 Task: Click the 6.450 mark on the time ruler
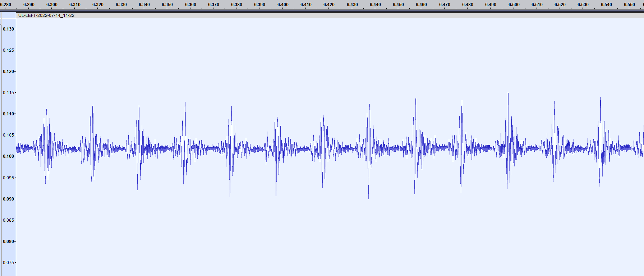[398, 5]
